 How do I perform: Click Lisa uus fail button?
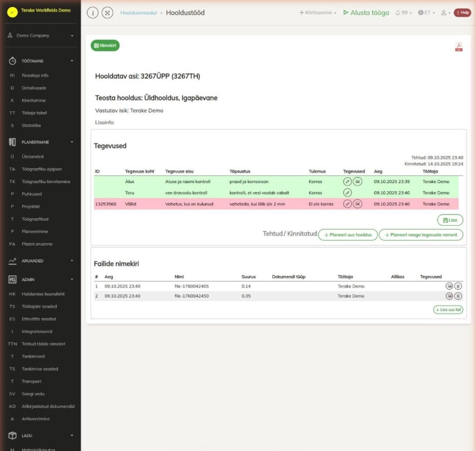tap(448, 310)
